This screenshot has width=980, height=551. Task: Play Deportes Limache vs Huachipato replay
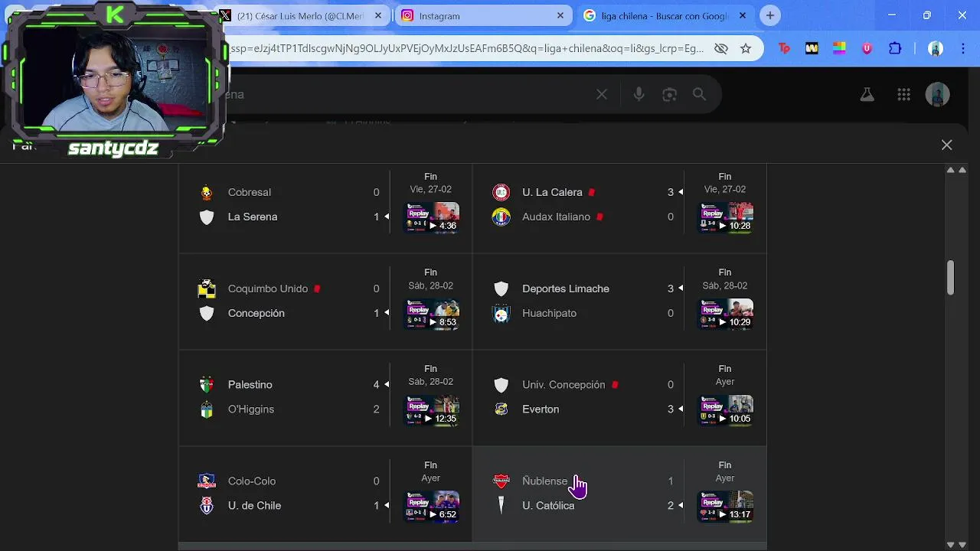pyautogui.click(x=726, y=314)
